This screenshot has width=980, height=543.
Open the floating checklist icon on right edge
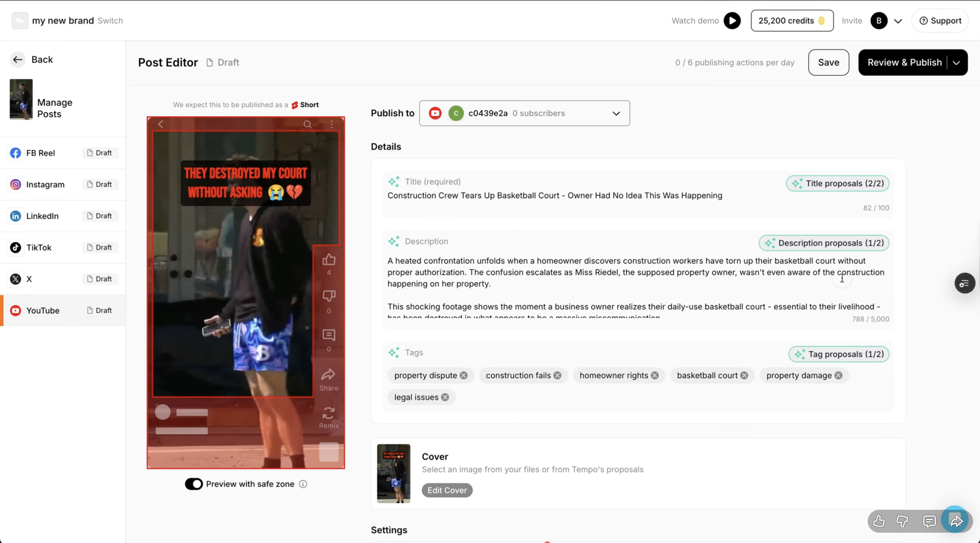tap(965, 283)
